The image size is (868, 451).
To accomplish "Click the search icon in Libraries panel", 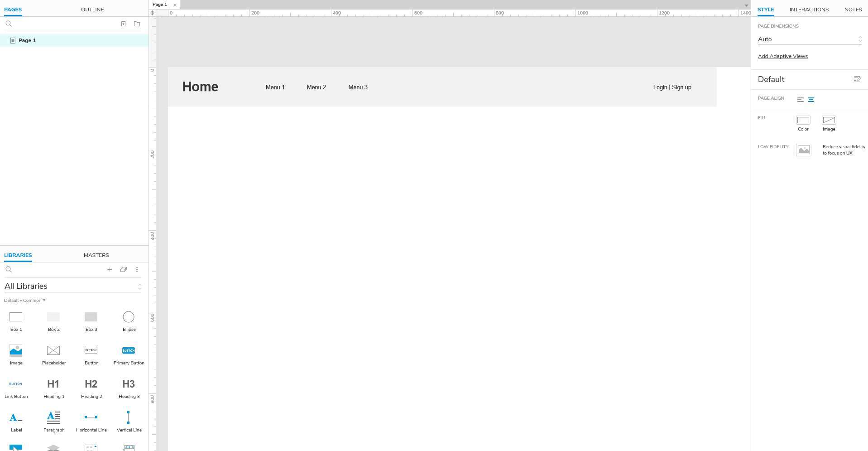I will (x=9, y=270).
